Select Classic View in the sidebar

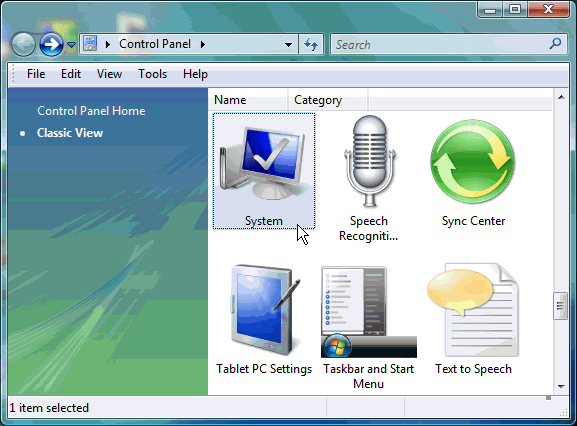coord(70,133)
